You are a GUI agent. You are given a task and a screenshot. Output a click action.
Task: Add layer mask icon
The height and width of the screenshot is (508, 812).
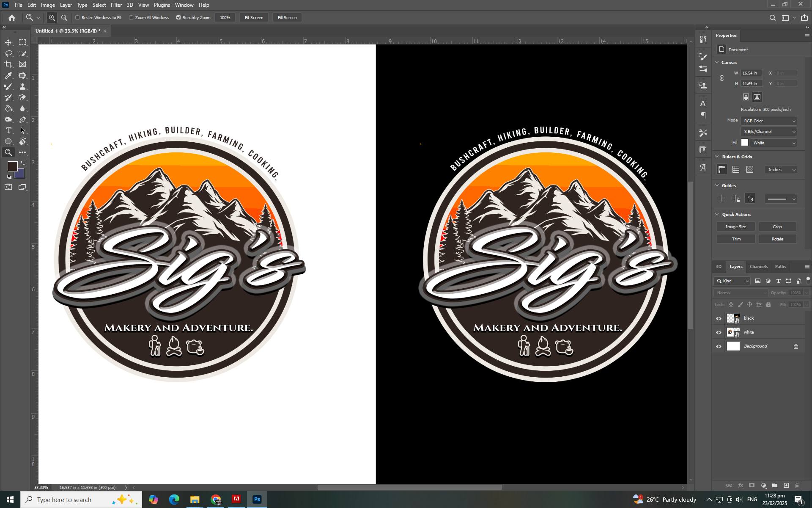752,486
